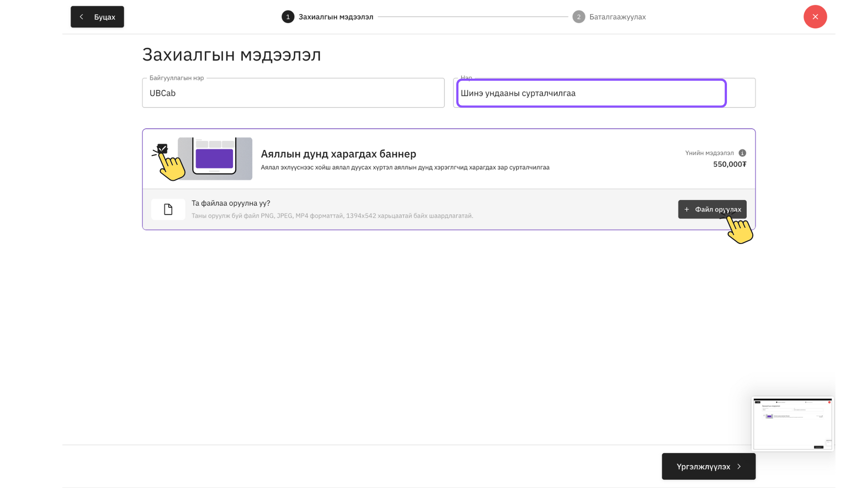Focus the Нэр field with Шинэ ундааны сурталчилгаа
The height and width of the screenshot is (488, 868).
(x=591, y=93)
